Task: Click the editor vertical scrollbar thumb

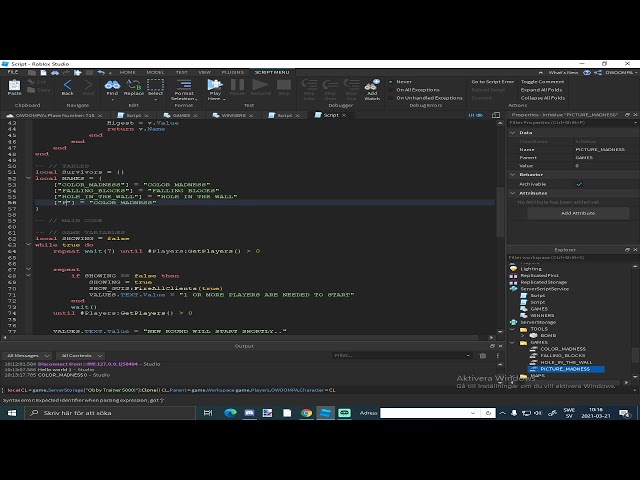Action: tap(500, 211)
